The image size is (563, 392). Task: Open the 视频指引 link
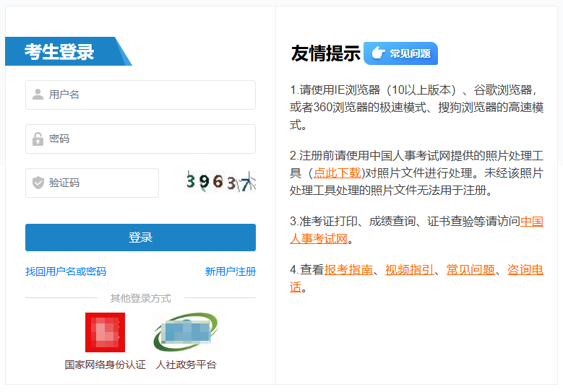coord(410,270)
